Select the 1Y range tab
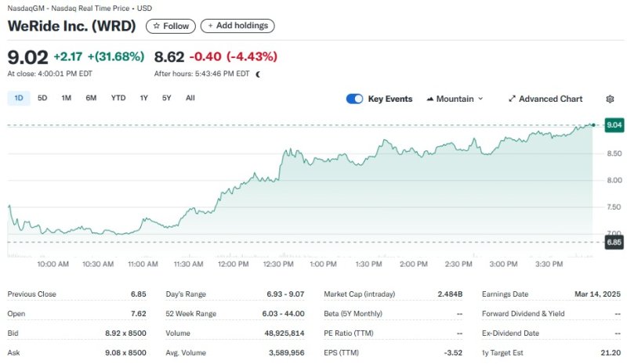The height and width of the screenshot is (364, 627). pos(144,98)
